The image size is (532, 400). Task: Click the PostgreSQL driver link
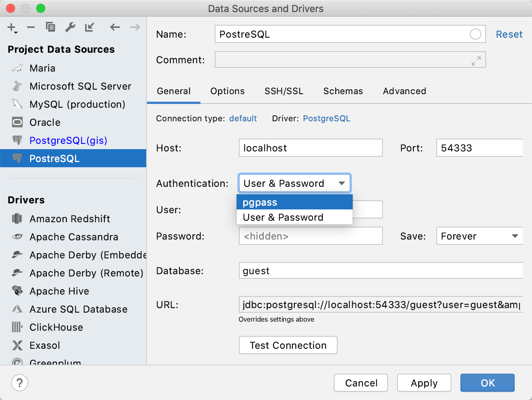point(327,118)
